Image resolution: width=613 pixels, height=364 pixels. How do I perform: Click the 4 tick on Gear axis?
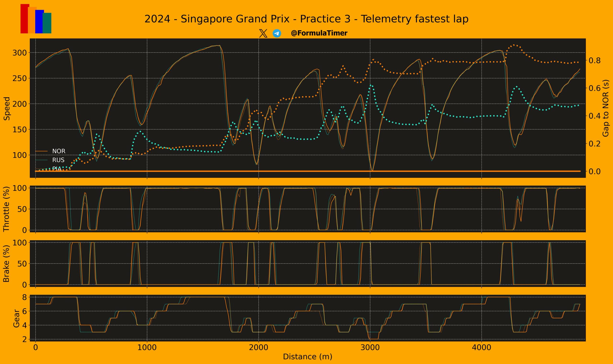(24, 325)
